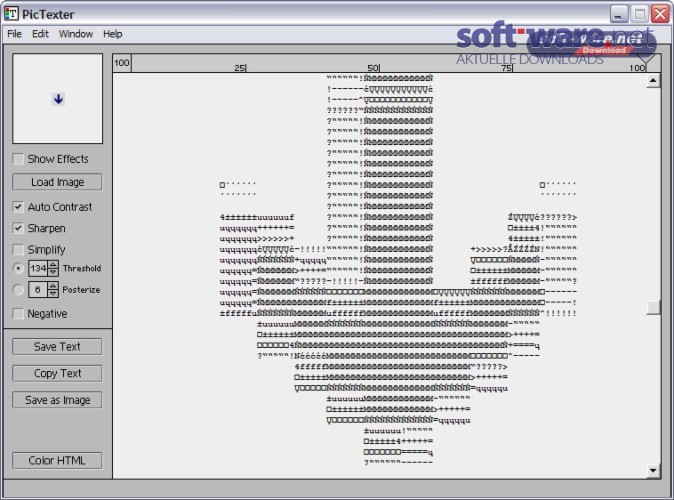The width and height of the screenshot is (674, 500).
Task: Click the Load Image button
Action: (x=57, y=182)
